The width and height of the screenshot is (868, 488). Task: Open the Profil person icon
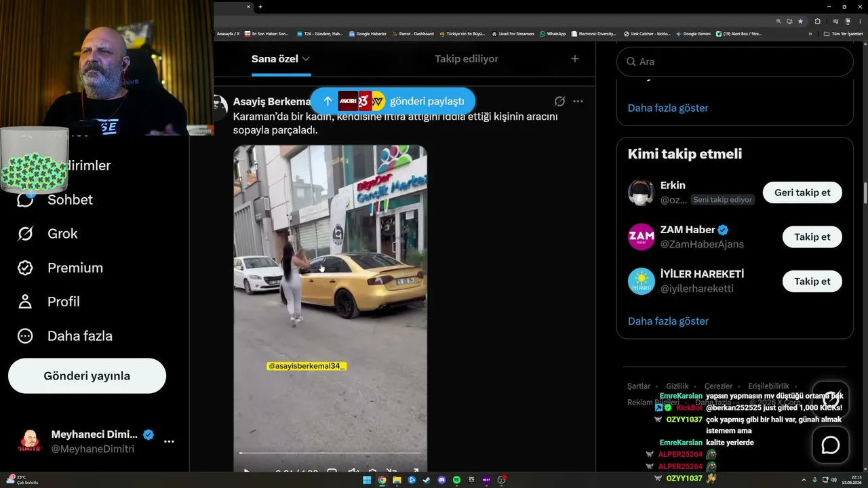(x=25, y=302)
